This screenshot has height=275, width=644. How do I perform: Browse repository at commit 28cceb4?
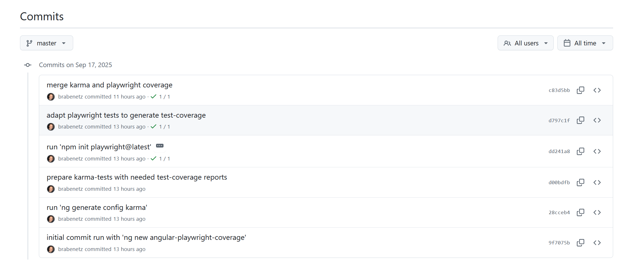597,212
